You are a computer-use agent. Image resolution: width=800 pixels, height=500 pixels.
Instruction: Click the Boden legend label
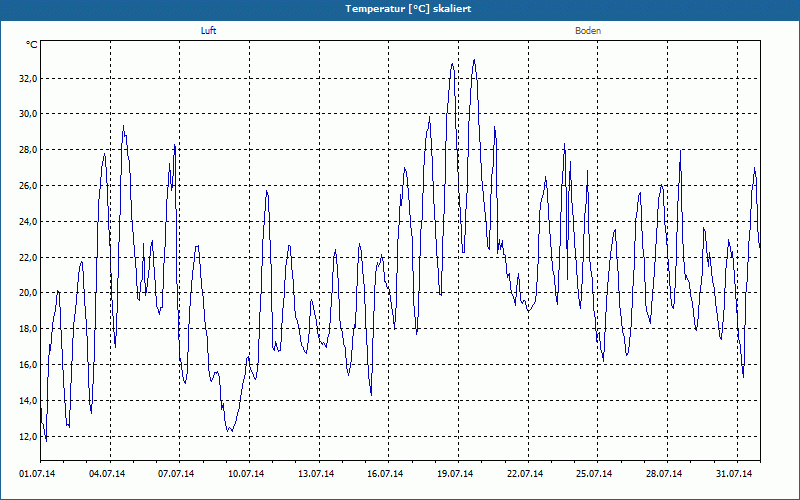(x=588, y=31)
